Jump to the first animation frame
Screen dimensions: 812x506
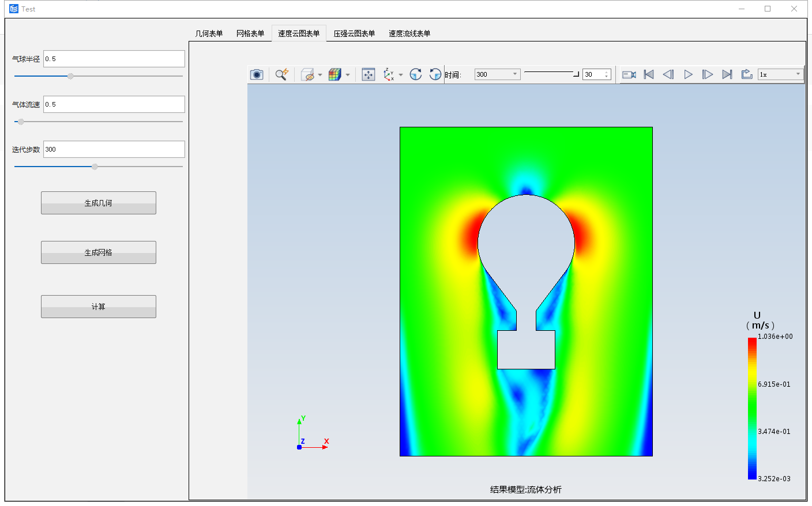pyautogui.click(x=649, y=74)
